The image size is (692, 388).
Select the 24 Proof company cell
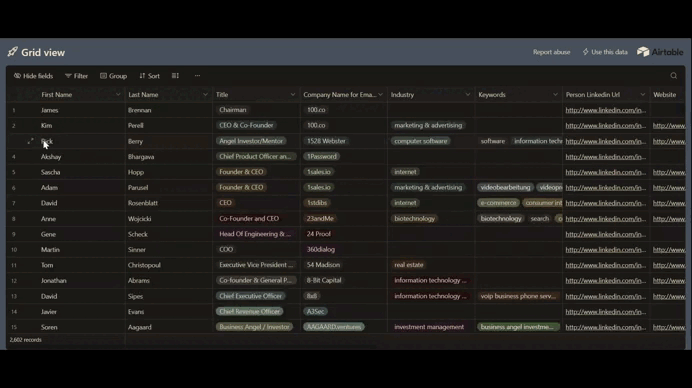click(319, 234)
